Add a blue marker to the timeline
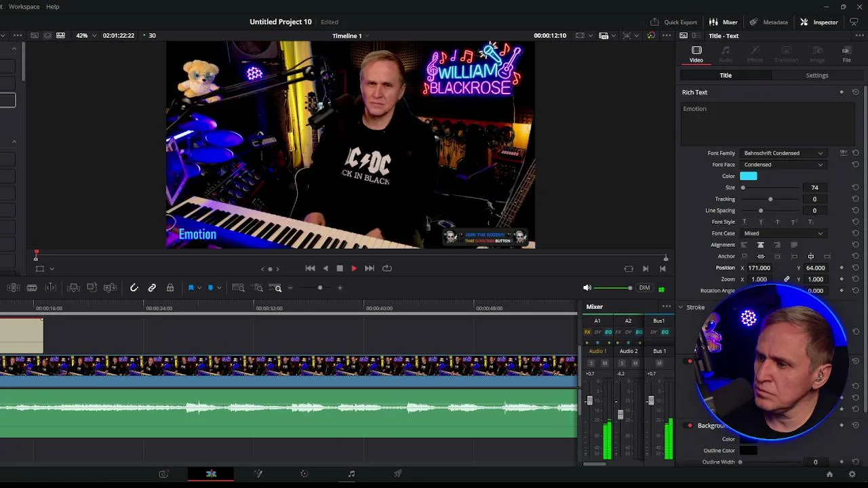This screenshot has width=868, height=488. [210, 288]
